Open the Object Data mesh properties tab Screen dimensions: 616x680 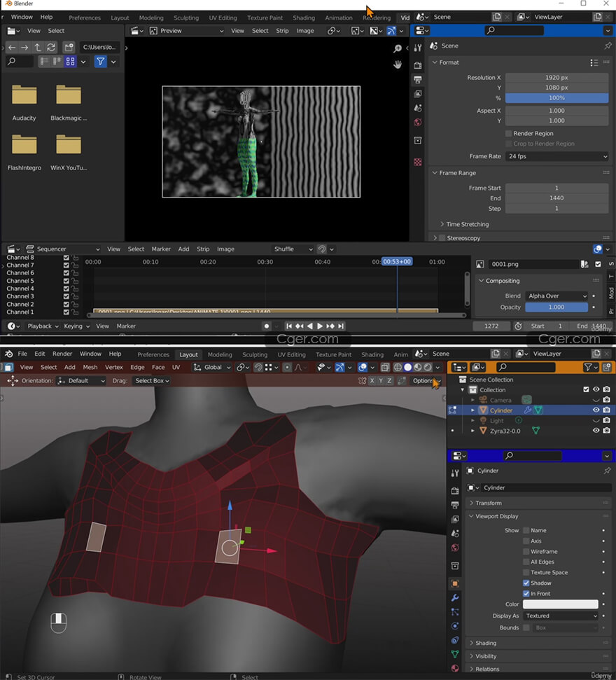pyautogui.click(x=455, y=654)
